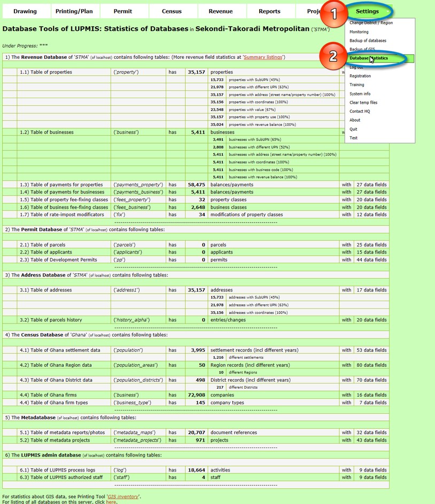Click '4.3) Table of Ghana District data'
This screenshot has height=504, width=435.
(x=56, y=380)
